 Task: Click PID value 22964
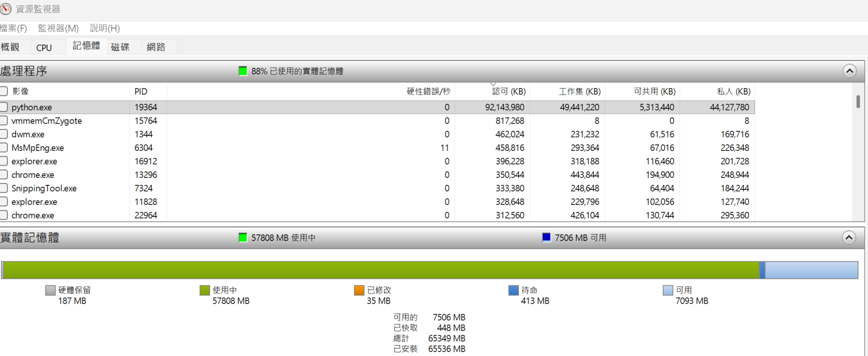click(146, 215)
